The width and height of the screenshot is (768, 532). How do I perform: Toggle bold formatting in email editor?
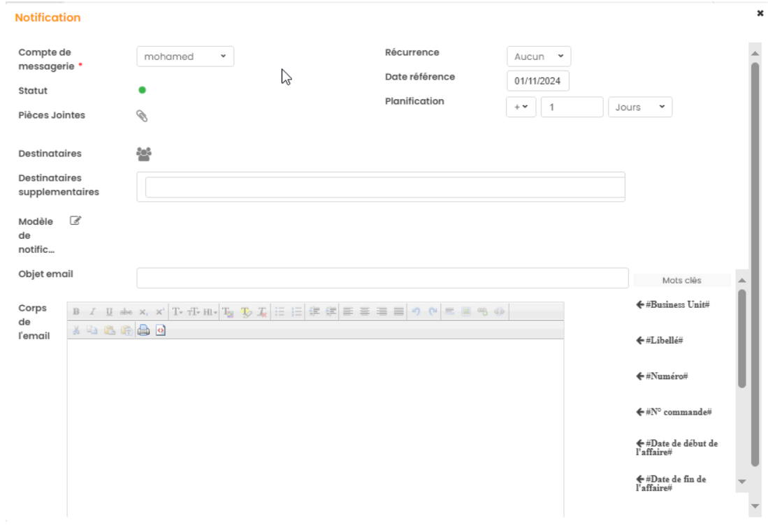(x=76, y=311)
